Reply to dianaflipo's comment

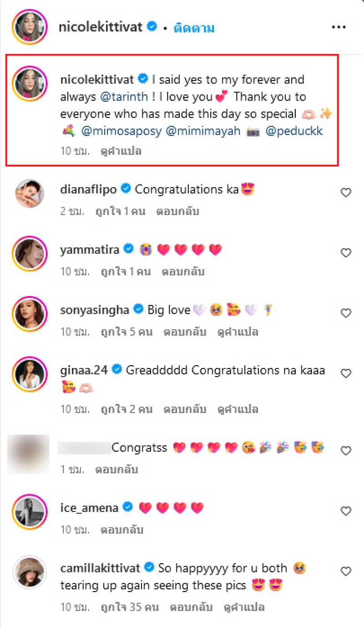point(178,211)
